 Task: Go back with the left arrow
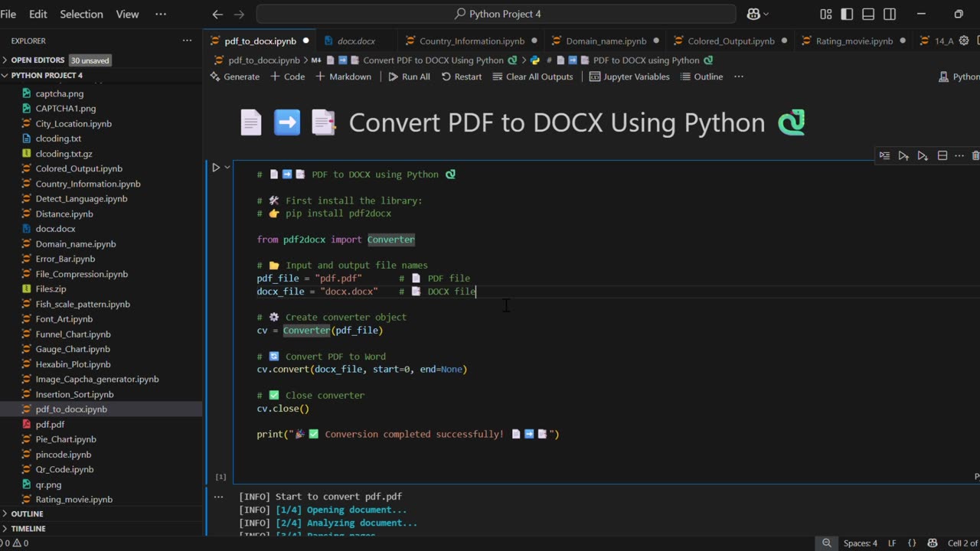coord(217,14)
